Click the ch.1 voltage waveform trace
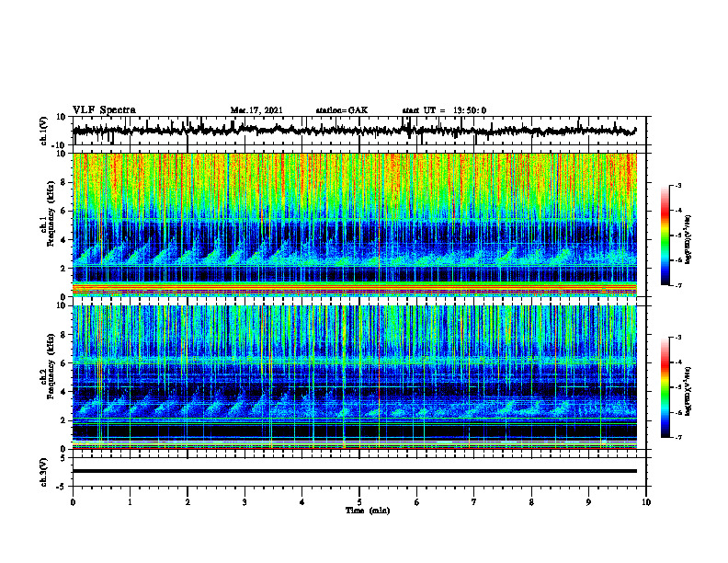 tap(354, 131)
